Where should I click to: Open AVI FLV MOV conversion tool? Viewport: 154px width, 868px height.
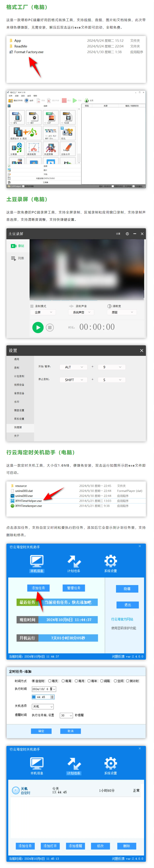point(50,133)
